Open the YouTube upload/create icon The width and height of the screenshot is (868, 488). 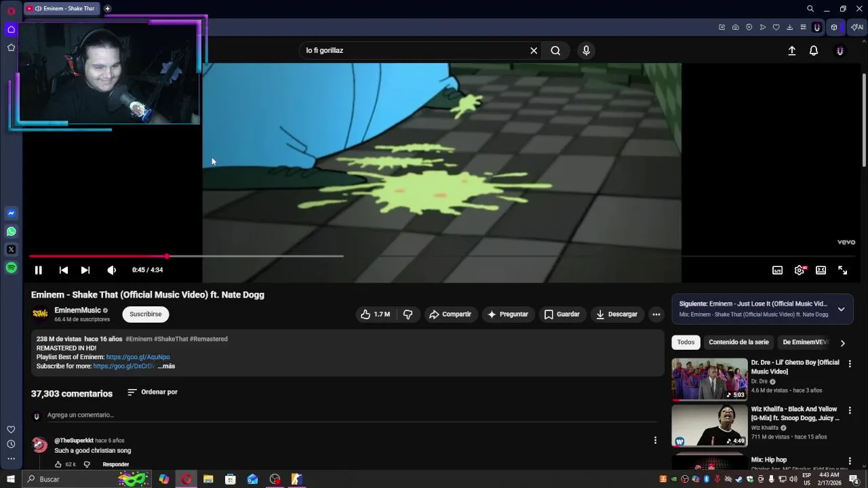tap(792, 50)
